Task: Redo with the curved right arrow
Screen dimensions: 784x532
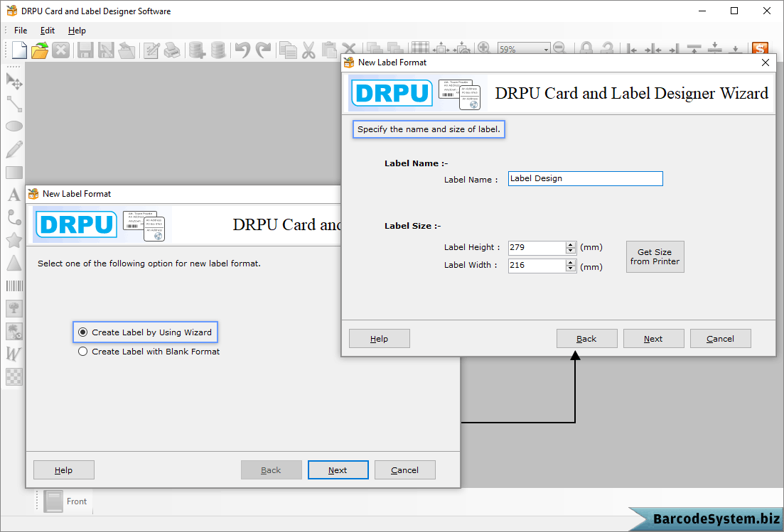Action: [263, 50]
